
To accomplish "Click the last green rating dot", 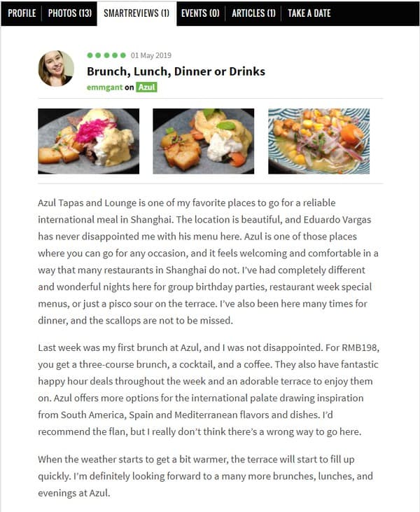I will pyautogui.click(x=123, y=55).
